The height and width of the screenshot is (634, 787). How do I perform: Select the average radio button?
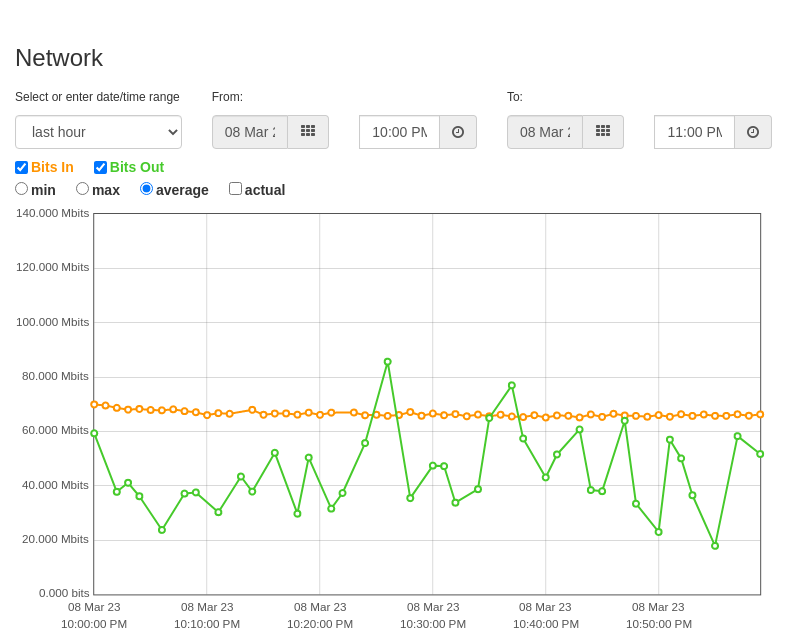pyautogui.click(x=147, y=189)
